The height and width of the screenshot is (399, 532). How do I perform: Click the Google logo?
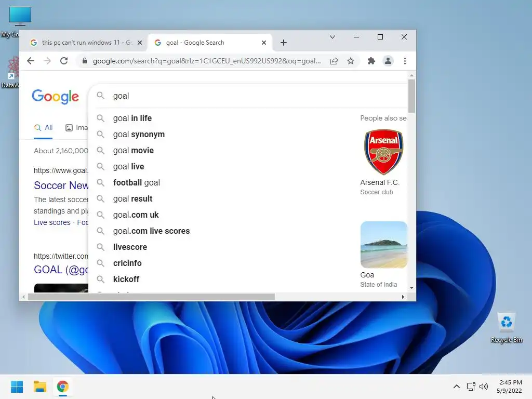[x=55, y=97]
